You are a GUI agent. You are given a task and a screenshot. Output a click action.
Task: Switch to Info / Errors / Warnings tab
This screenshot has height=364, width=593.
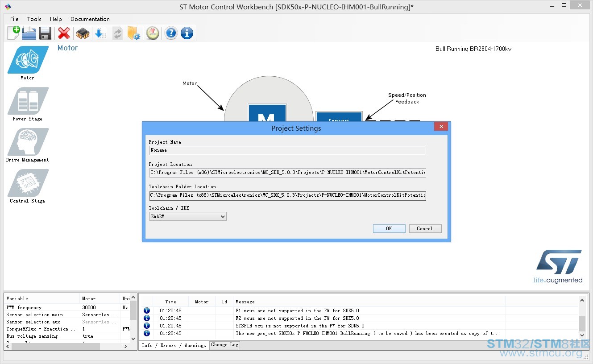174,345
